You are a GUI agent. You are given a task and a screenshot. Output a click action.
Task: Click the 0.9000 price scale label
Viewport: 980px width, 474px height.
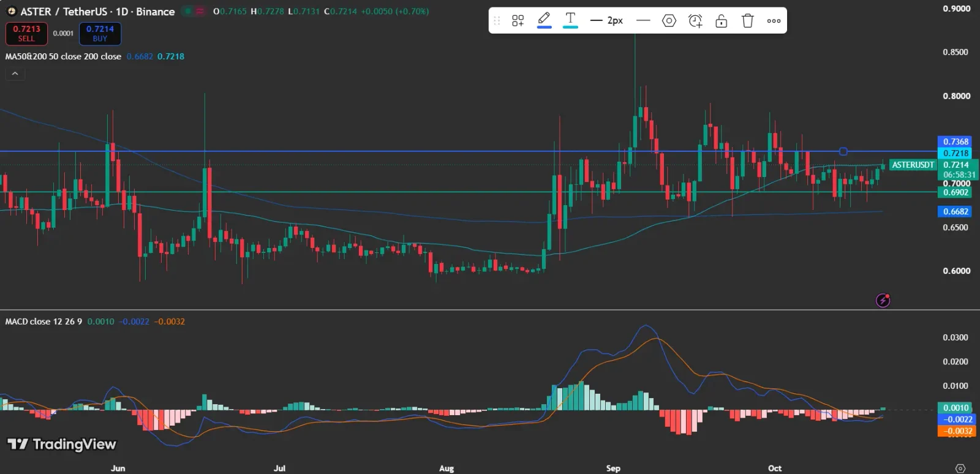click(956, 9)
